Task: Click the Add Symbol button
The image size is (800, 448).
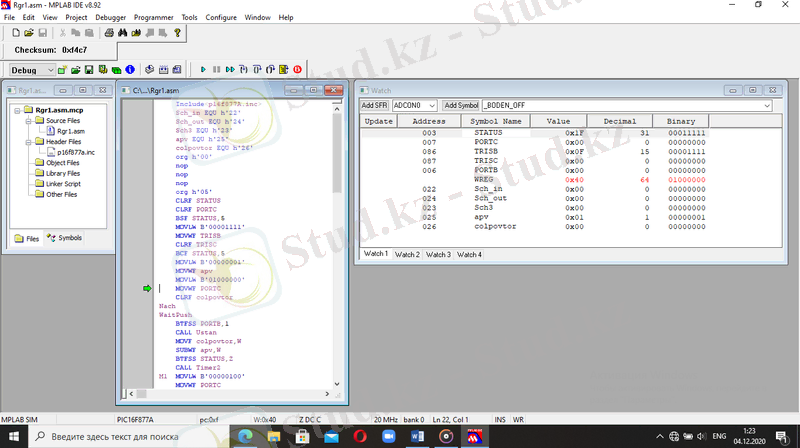Action: pos(461,105)
